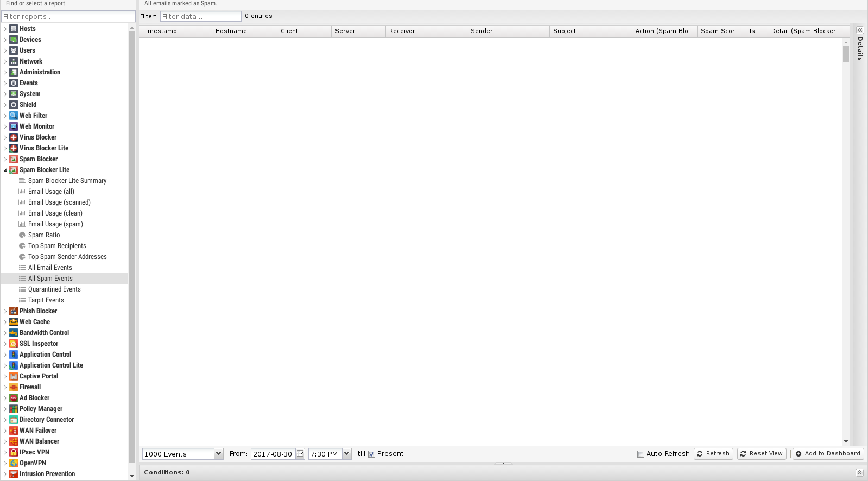Click the Firewall icon in the sidebar

pyautogui.click(x=14, y=387)
